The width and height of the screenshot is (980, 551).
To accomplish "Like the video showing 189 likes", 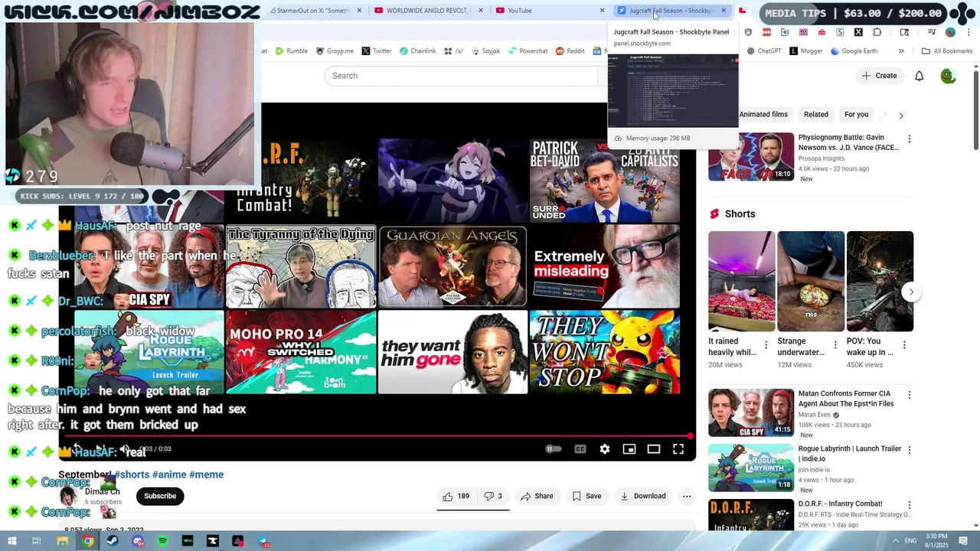I will point(456,496).
